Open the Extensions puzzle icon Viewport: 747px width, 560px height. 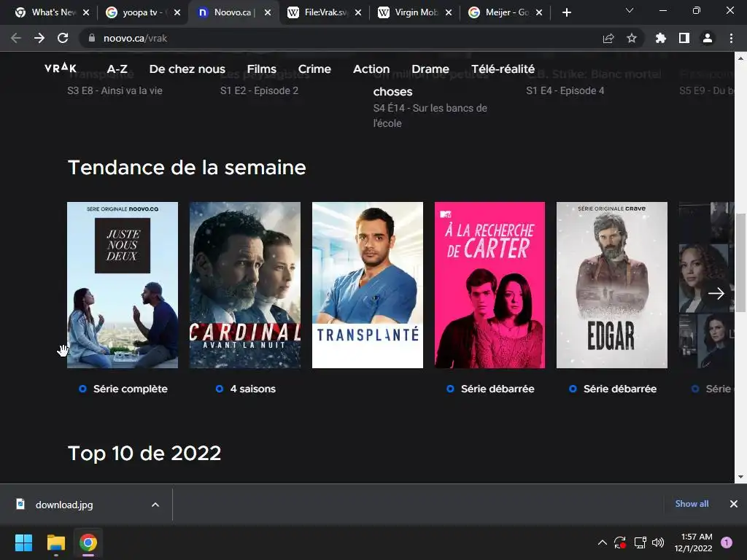[x=661, y=38]
